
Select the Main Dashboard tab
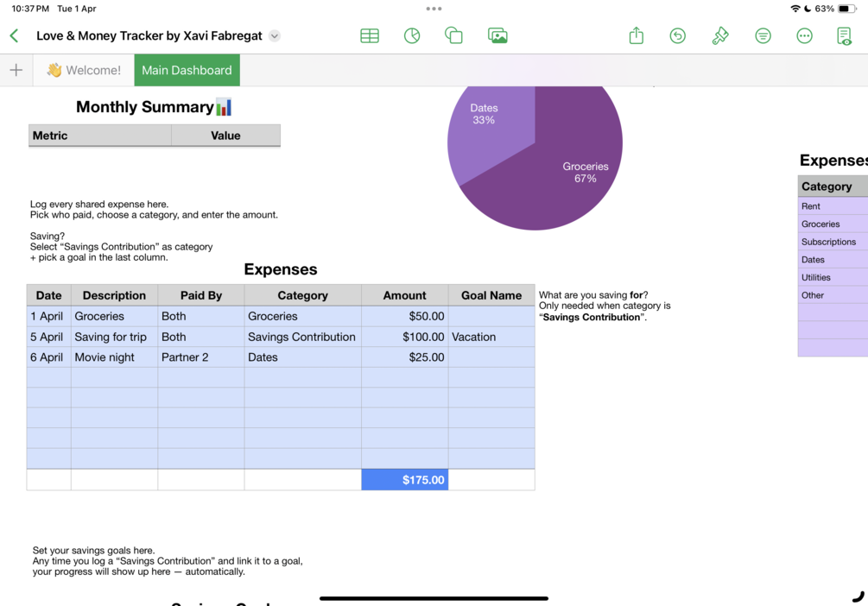pos(187,70)
